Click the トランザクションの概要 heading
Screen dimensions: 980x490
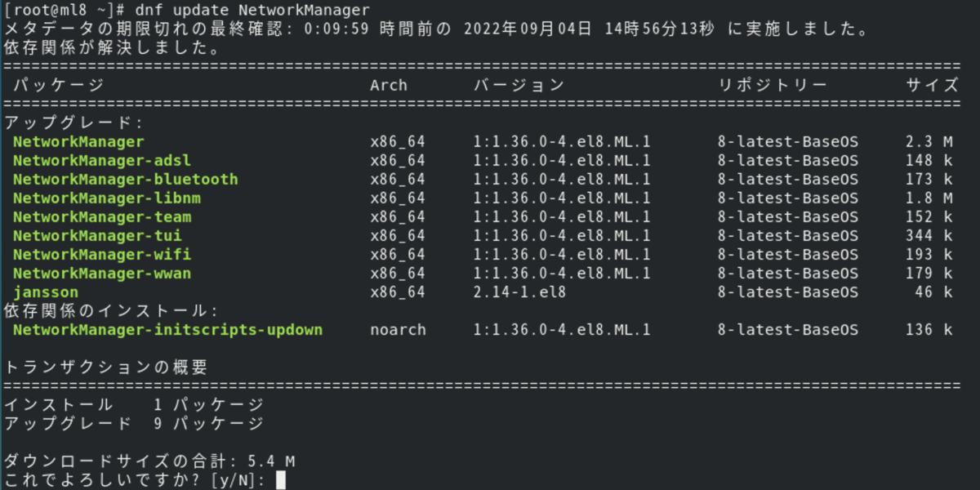pos(106,367)
